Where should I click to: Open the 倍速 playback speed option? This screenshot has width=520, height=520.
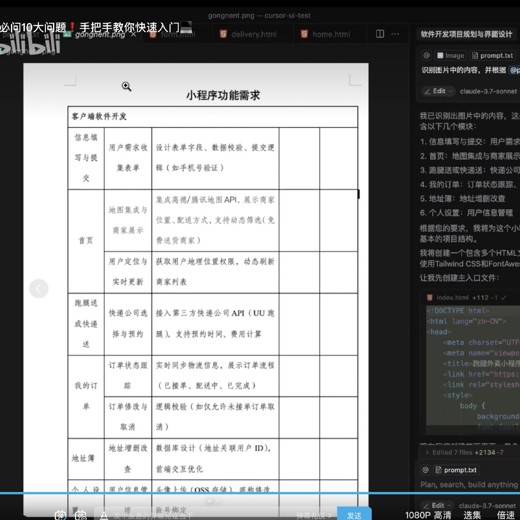506,515
